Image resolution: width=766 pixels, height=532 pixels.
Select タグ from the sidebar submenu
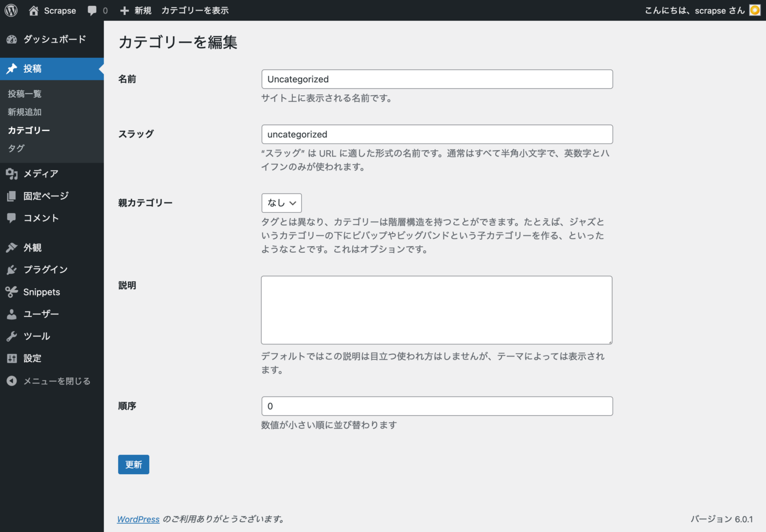tap(15, 148)
